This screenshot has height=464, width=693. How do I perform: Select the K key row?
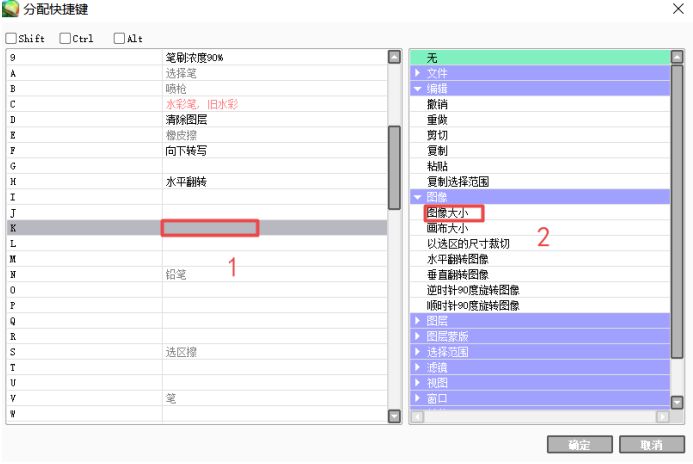[x=200, y=228]
